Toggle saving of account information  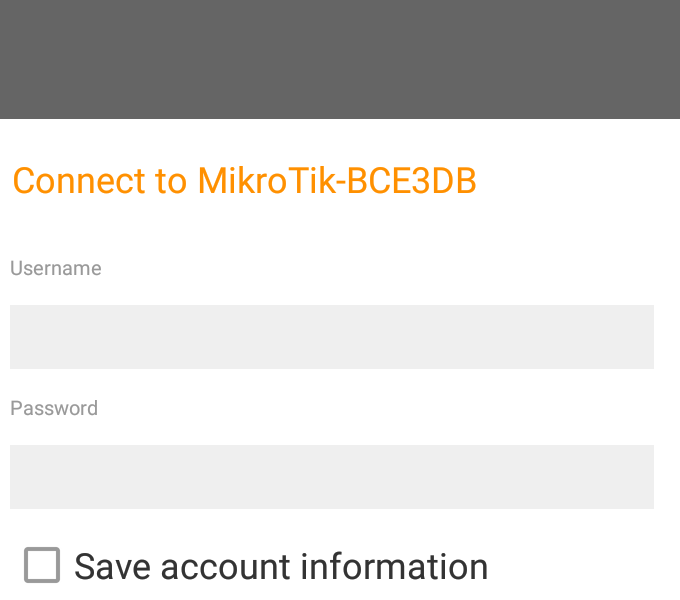(42, 565)
